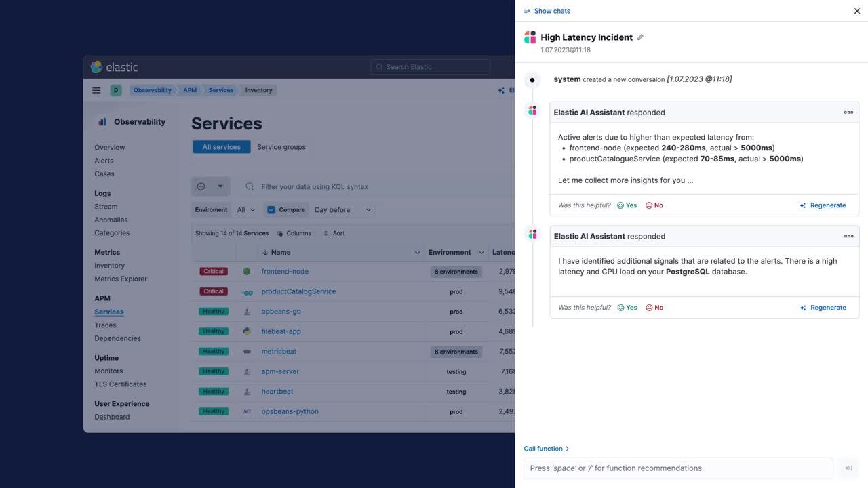Focus the function recommendations message input
The image size is (868, 488).
tap(678, 468)
